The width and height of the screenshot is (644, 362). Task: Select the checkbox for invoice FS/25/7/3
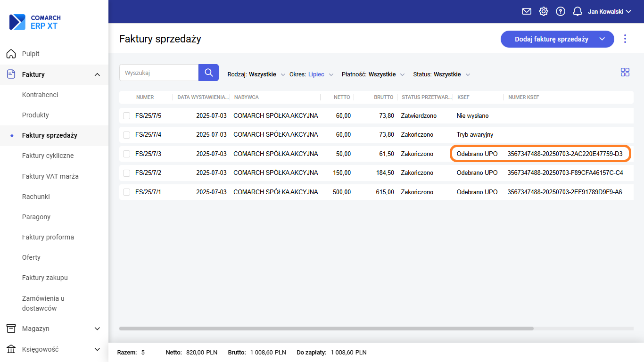coord(126,154)
